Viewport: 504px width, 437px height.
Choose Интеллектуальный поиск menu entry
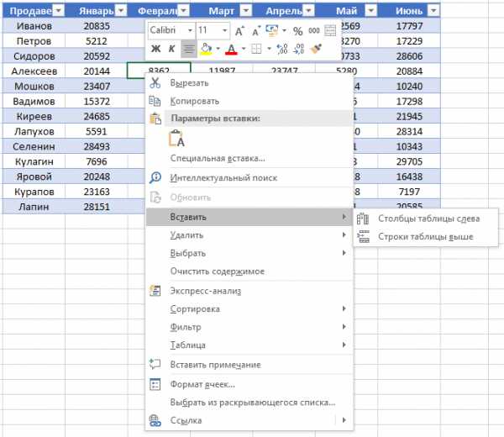249,177
